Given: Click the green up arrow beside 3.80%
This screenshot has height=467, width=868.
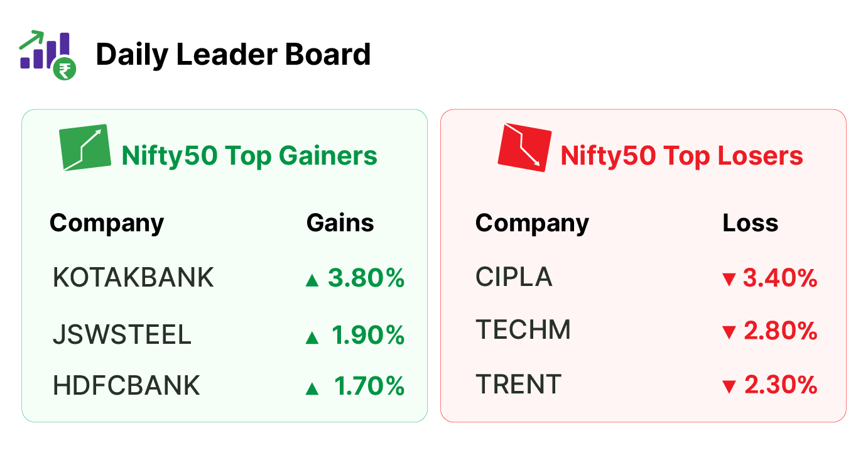Looking at the screenshot, I should tap(312, 280).
